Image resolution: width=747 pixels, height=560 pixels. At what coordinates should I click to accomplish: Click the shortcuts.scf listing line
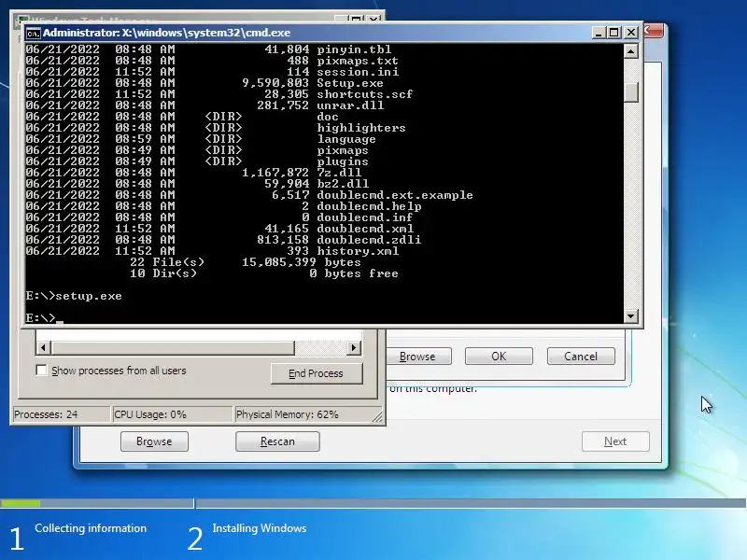point(219,94)
